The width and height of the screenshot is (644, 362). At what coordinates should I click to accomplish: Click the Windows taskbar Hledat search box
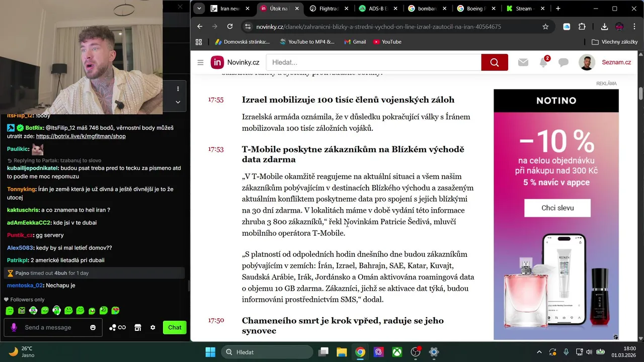point(267,352)
